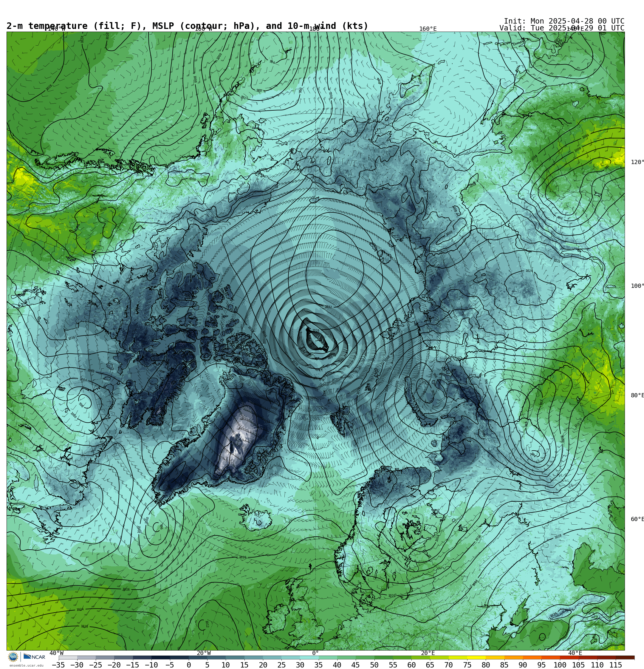The image size is (644, 669).
Task: Click the 20°E longitude label below the map
Action: pyautogui.click(x=428, y=653)
